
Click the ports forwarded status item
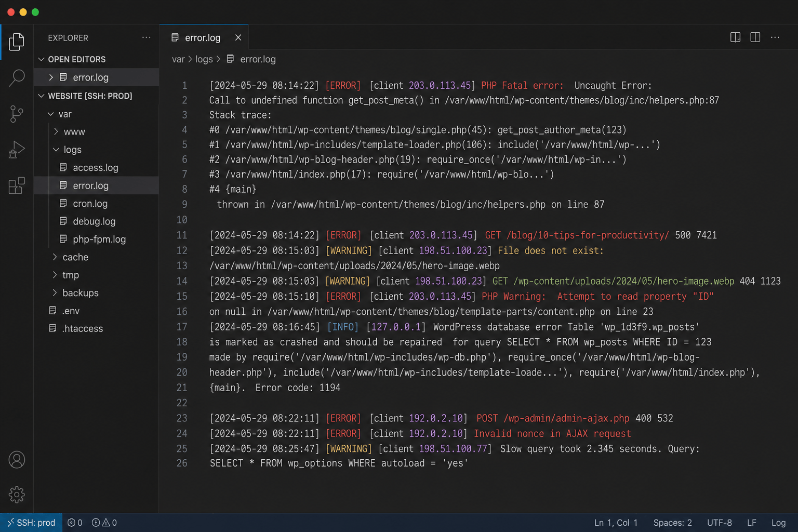click(x=75, y=523)
